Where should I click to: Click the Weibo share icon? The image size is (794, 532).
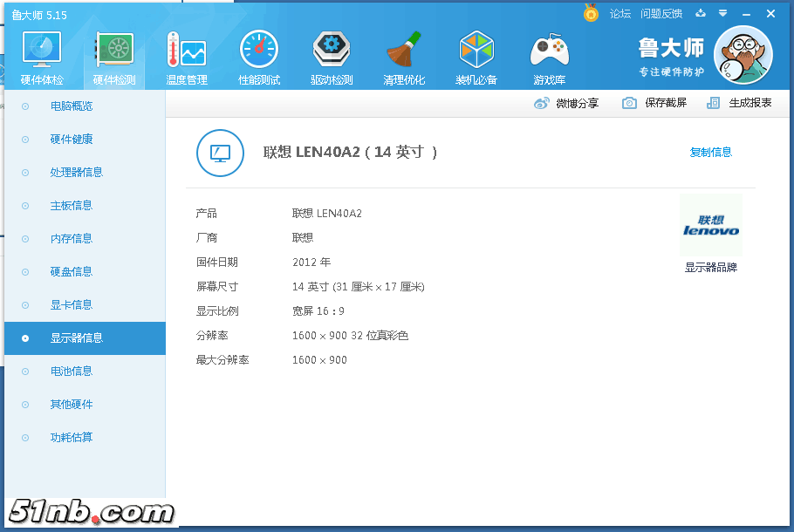[x=541, y=103]
